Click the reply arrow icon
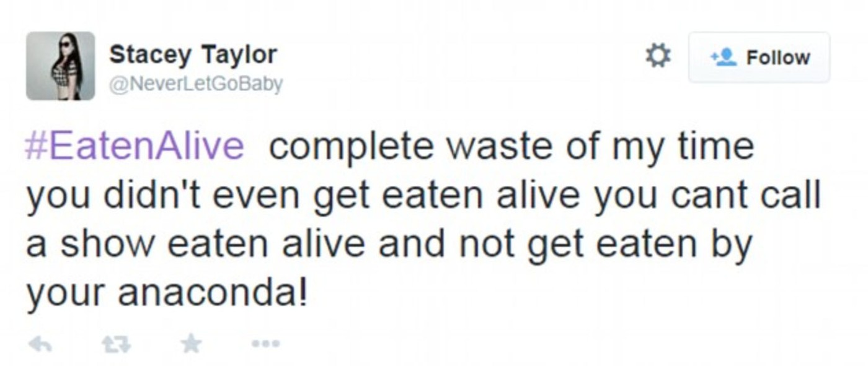 (x=40, y=344)
